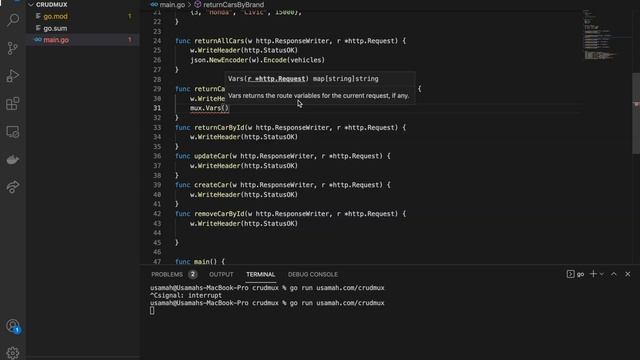Click w.WriteHeader on line 25
Image resolution: width=640 pixels, height=360 pixels.
[x=244, y=50]
